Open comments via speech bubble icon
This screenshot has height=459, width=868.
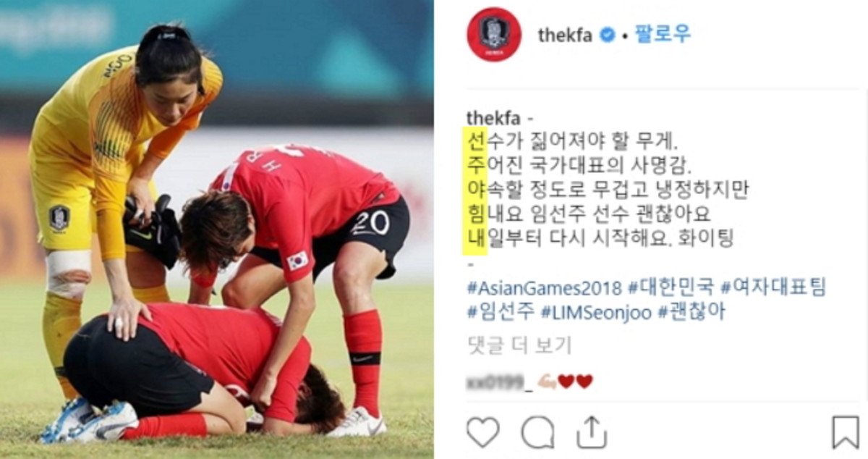tap(537, 431)
